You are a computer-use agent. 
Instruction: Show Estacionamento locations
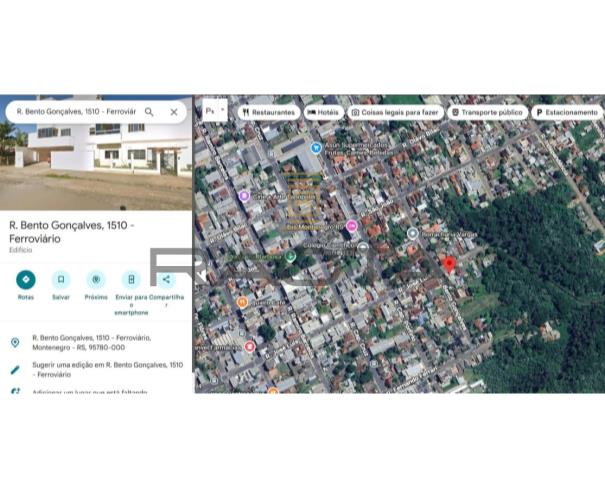[567, 112]
